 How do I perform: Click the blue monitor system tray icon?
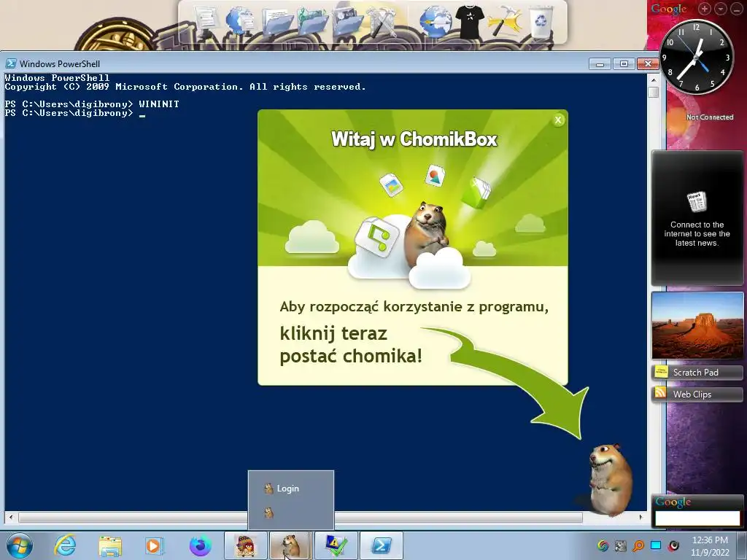coord(656,545)
